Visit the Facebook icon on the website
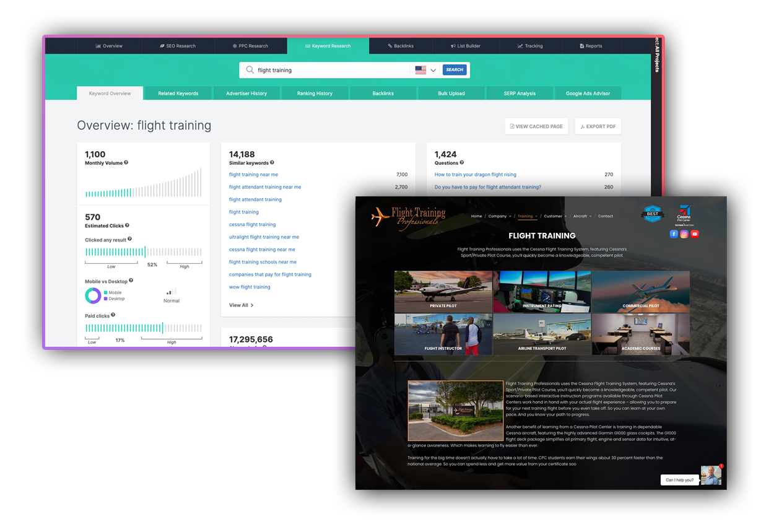 [x=674, y=233]
